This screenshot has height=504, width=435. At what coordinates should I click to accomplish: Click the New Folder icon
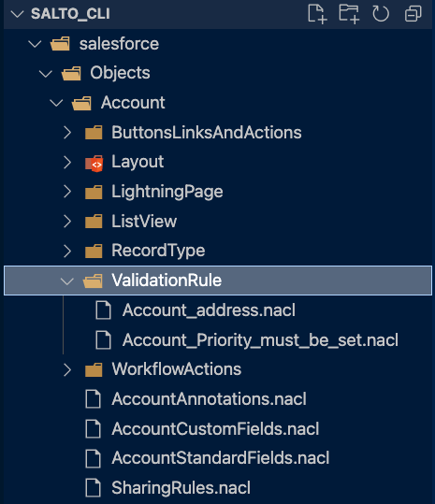[x=349, y=14]
